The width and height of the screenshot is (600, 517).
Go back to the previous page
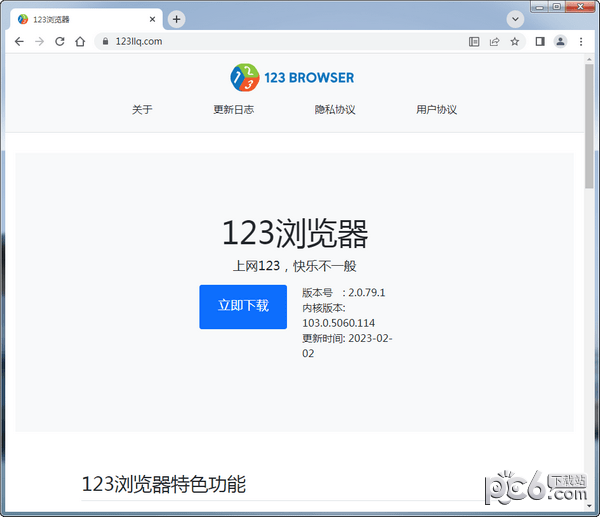tap(19, 41)
